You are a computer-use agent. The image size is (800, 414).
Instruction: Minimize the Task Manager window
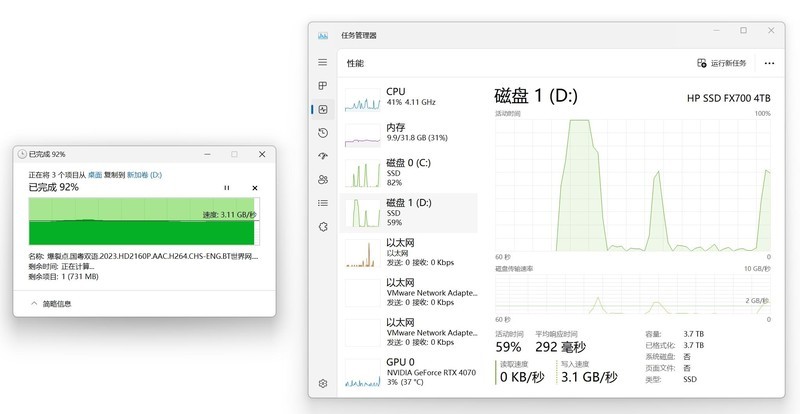point(716,31)
